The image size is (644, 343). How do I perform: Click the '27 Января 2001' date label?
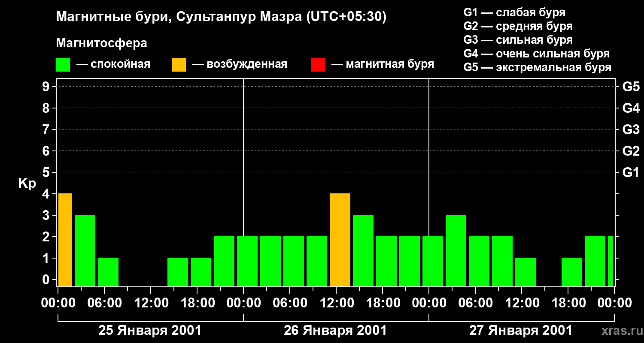click(x=521, y=331)
